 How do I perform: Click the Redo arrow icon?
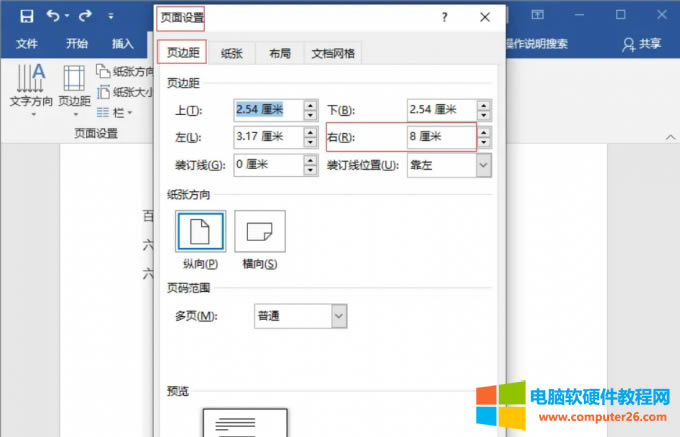pos(85,16)
